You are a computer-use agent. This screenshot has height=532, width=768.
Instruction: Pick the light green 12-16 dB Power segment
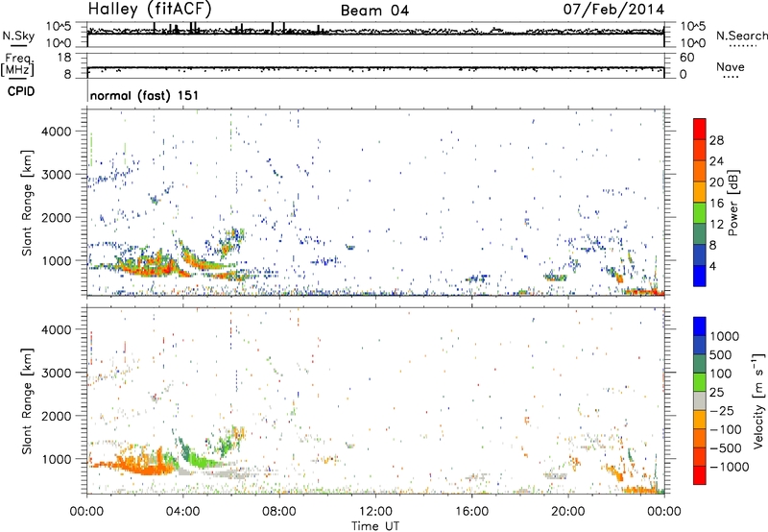(700, 212)
